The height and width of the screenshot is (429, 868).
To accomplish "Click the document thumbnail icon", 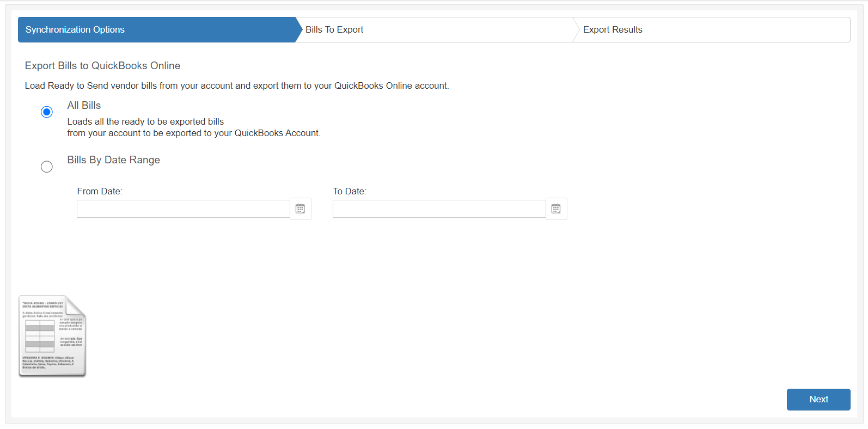I will [52, 336].
